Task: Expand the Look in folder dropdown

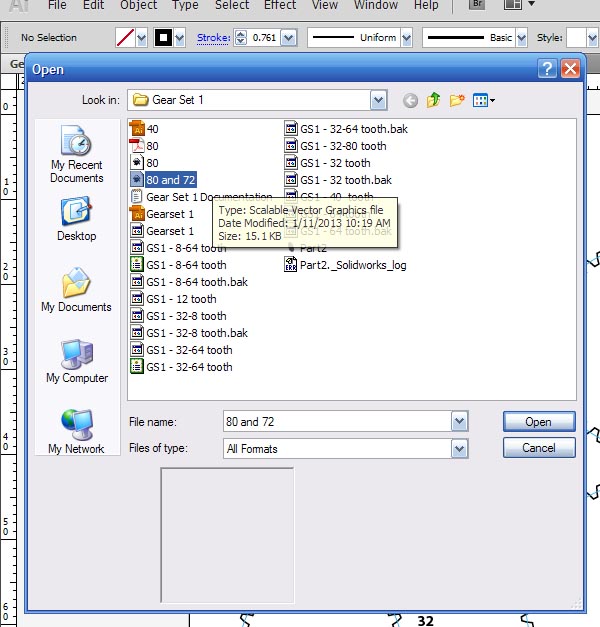Action: pos(378,100)
